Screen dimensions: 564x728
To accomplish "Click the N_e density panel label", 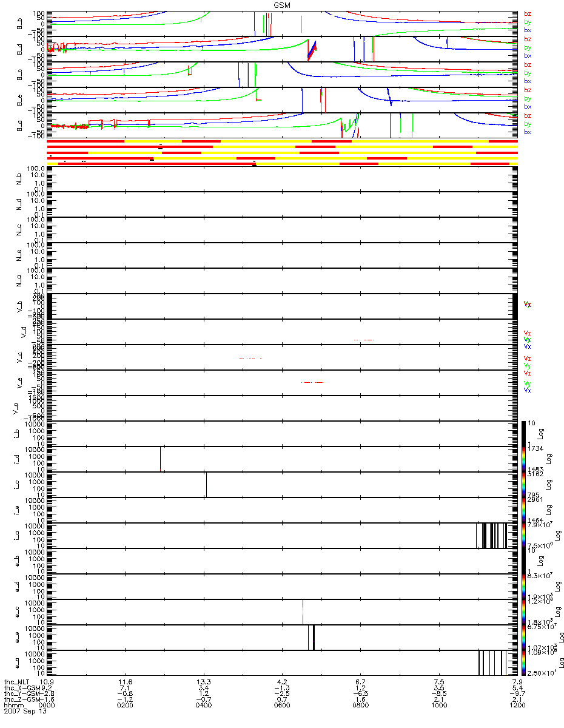I will [19, 255].
